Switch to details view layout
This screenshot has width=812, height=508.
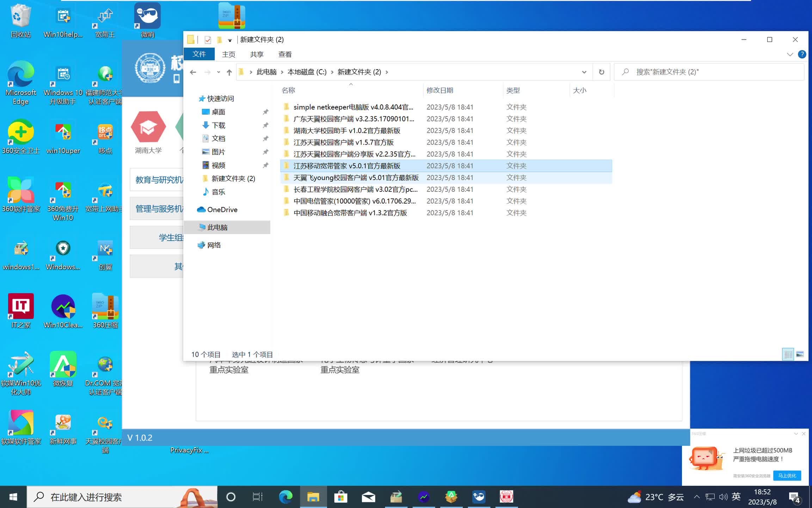788,354
